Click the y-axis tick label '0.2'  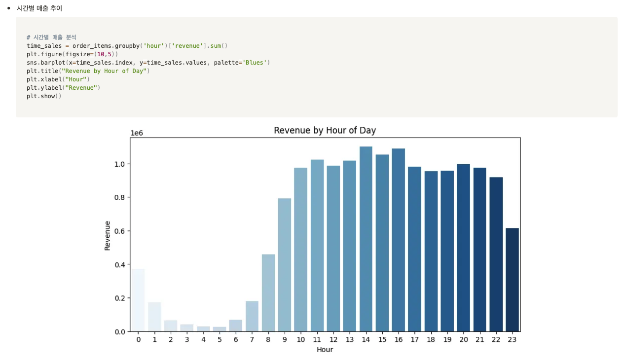tap(120, 298)
